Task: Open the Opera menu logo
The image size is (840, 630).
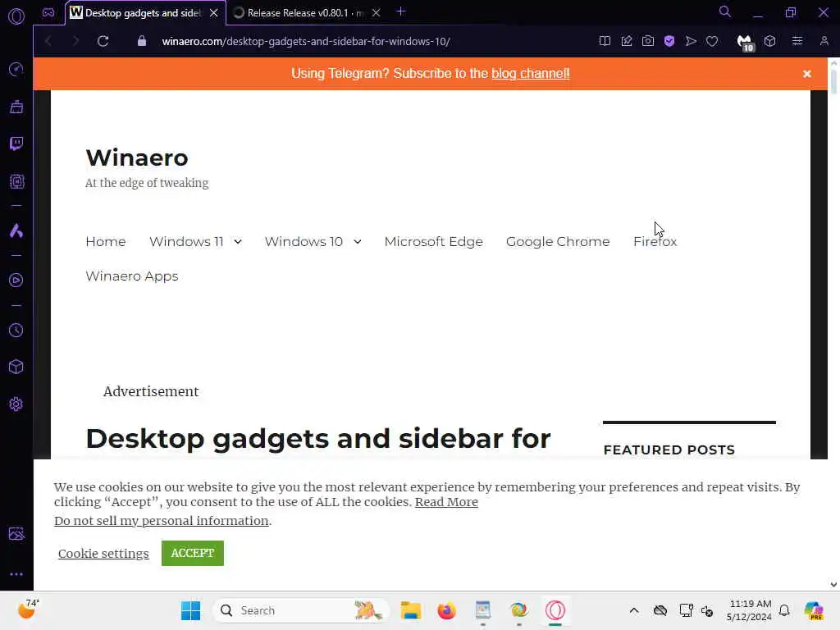Action: pos(16,16)
